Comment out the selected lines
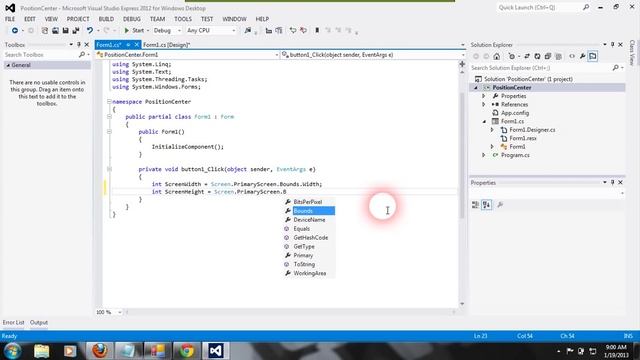The height and width of the screenshot is (360, 640). (293, 31)
